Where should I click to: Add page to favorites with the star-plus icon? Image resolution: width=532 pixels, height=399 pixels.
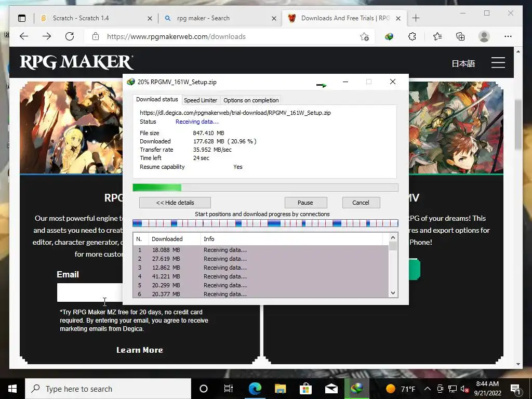364,37
